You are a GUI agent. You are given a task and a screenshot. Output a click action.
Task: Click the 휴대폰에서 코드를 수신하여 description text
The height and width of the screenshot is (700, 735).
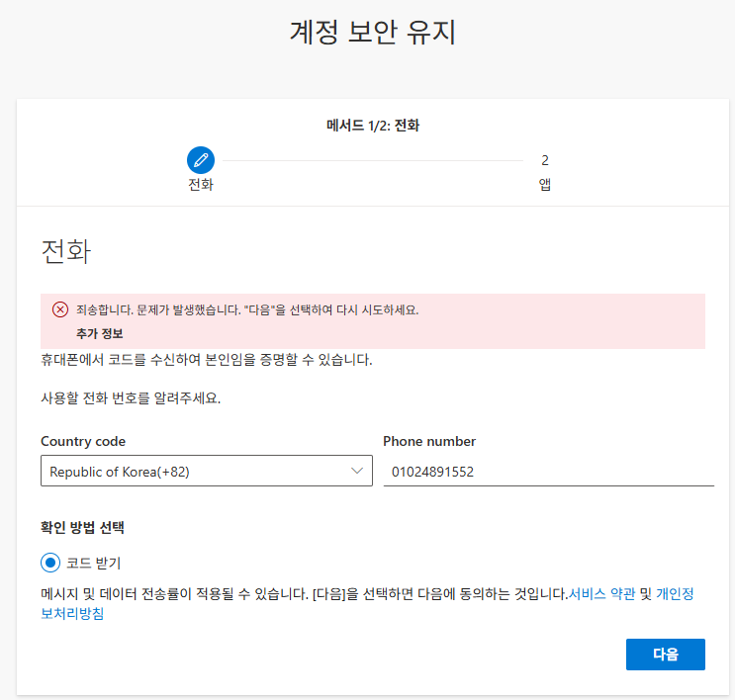click(207, 360)
